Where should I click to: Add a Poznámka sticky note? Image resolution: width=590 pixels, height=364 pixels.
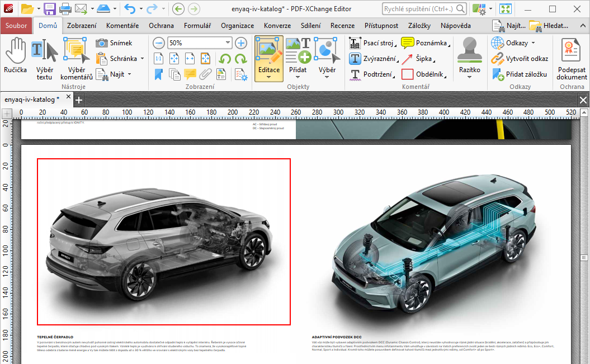[x=426, y=43]
